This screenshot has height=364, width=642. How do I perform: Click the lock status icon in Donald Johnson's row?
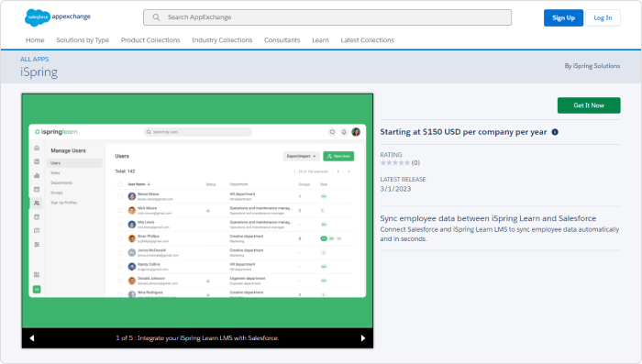tap(208, 281)
